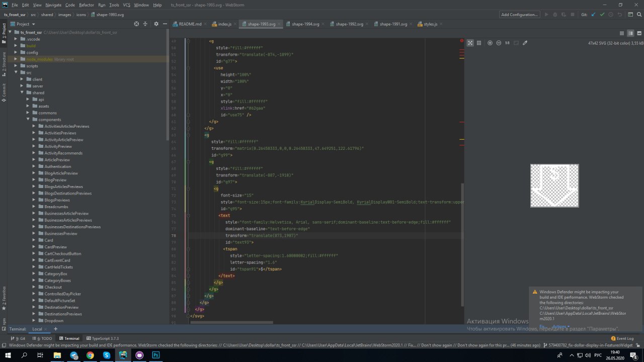Open the Navigate menu
The width and height of the screenshot is (644, 362).
(53, 5)
